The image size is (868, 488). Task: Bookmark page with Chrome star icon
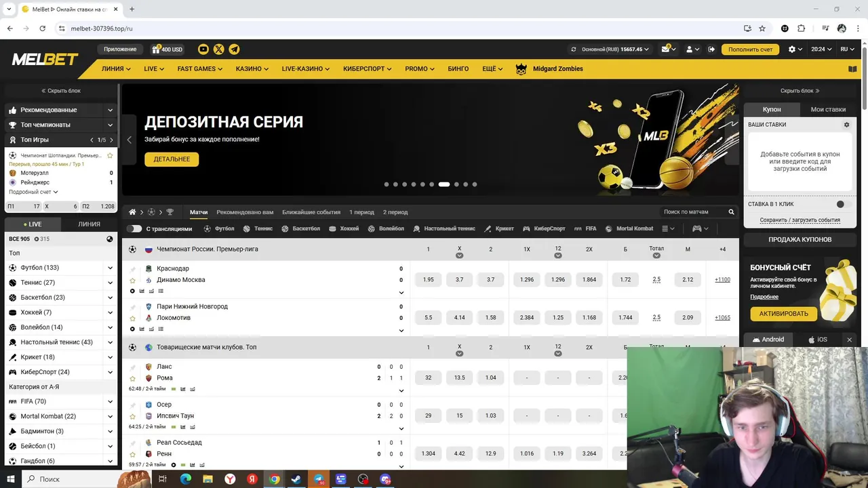[x=762, y=28]
